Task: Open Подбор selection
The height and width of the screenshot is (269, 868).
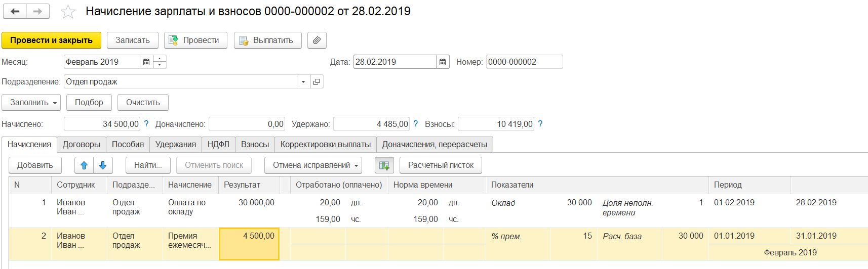Action: [89, 102]
